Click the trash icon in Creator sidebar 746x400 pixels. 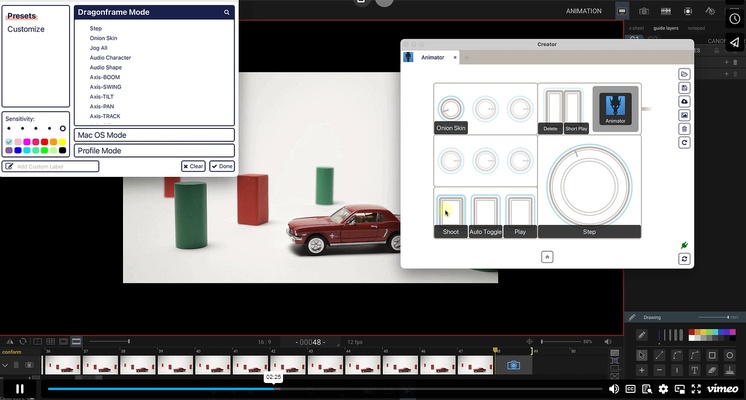(684, 129)
